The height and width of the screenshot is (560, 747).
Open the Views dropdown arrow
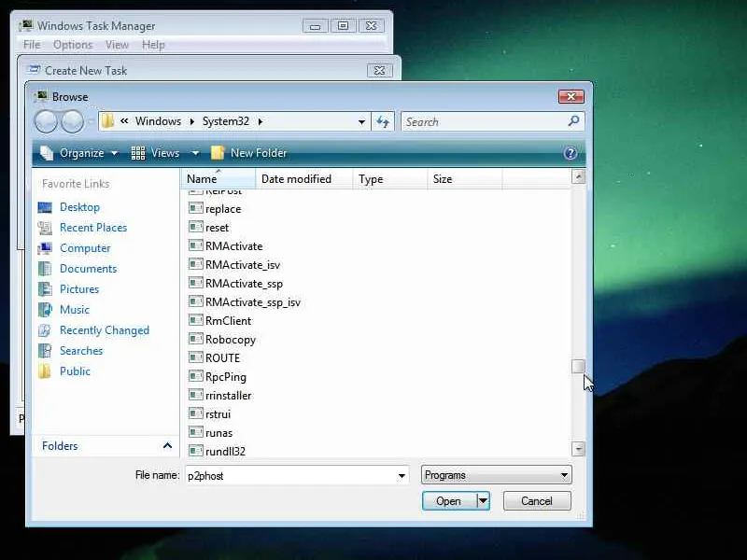pos(195,153)
